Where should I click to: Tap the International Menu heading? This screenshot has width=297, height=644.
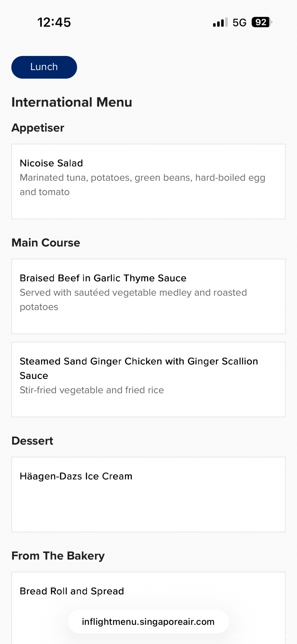72,102
